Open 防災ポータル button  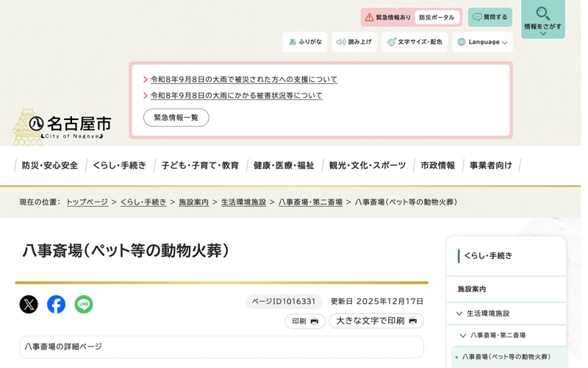coord(437,17)
